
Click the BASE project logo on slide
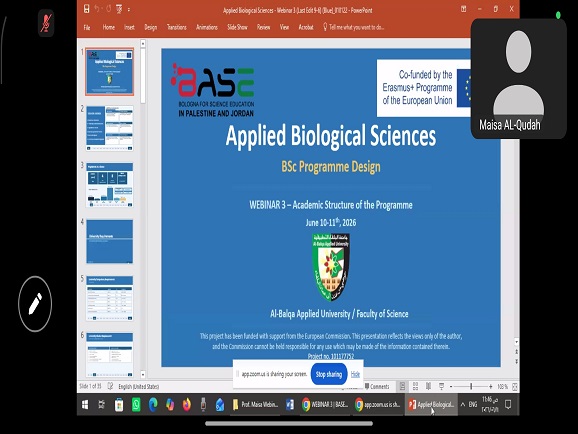(213, 90)
